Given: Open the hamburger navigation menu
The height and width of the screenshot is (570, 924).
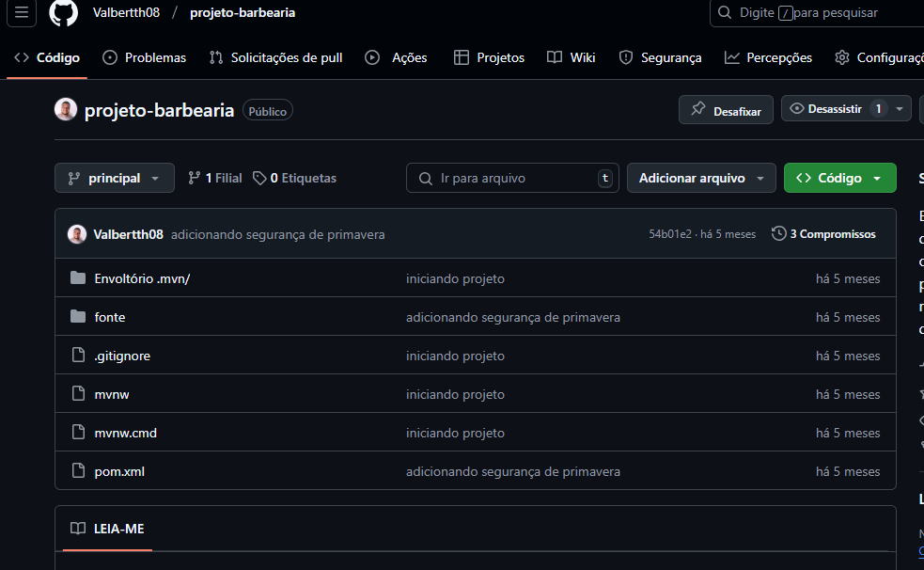Looking at the screenshot, I should coord(22,13).
